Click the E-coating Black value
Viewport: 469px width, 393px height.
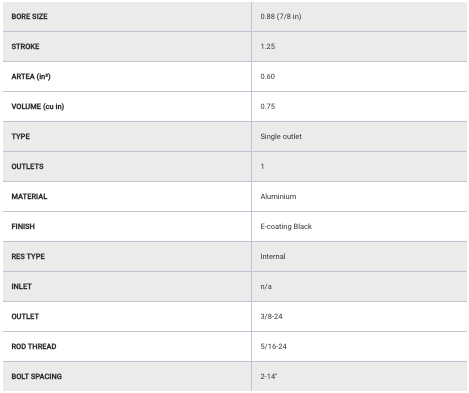[286, 226]
